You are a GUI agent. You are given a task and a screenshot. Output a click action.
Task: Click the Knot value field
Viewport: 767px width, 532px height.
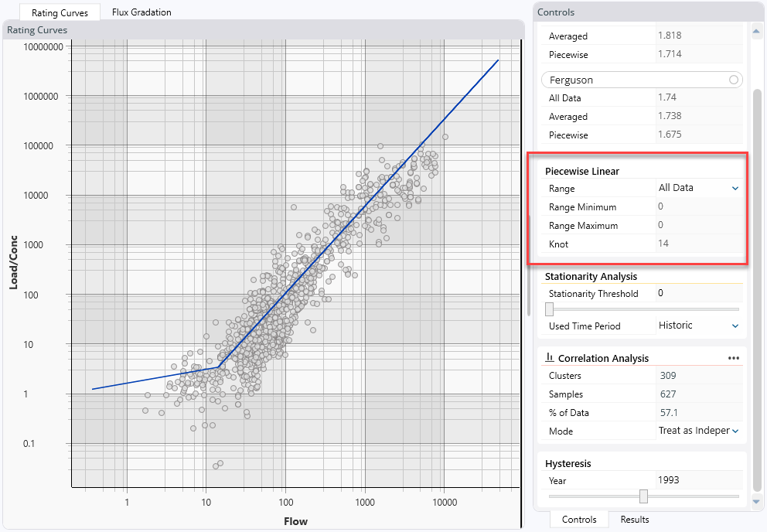pos(696,244)
